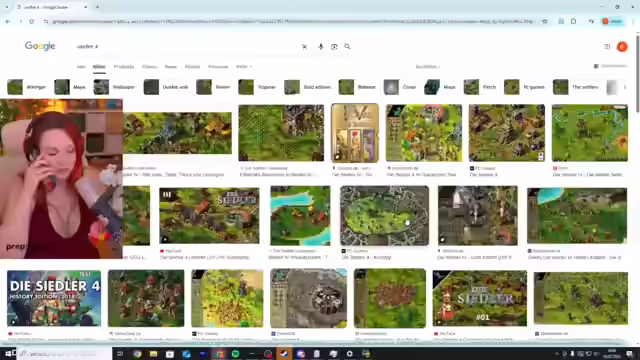Open the Siedler IV box cover image
This screenshot has width=640, height=360.
coord(355,133)
